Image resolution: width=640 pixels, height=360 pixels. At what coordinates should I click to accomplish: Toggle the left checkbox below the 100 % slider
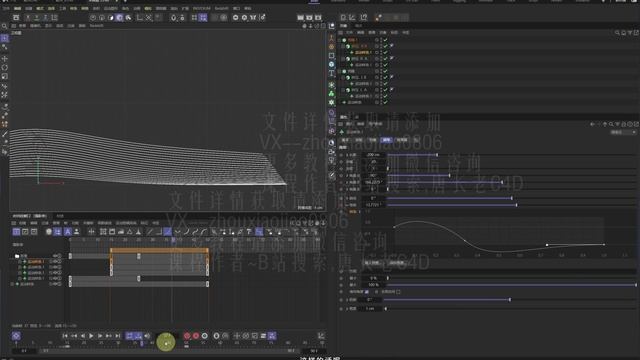(367, 292)
